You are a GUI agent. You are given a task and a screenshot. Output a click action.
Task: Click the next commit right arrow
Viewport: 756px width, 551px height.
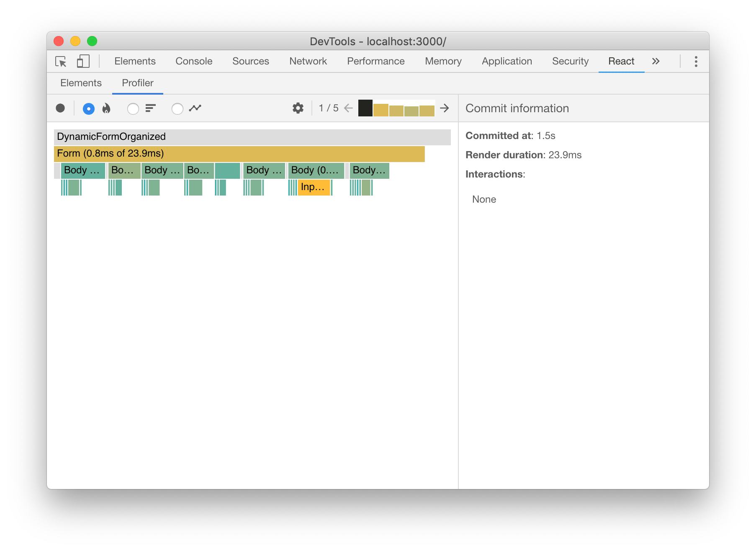pos(445,108)
